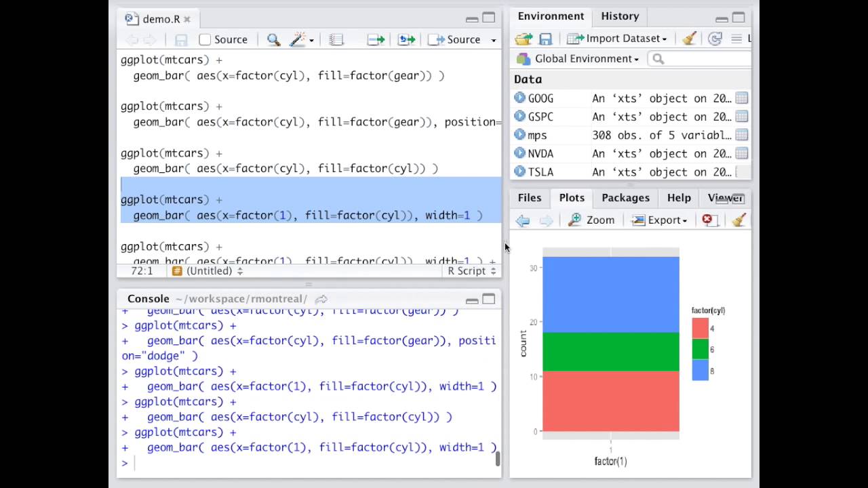Show the previous plot with back arrow
Image resolution: width=868 pixels, height=488 pixels.
(x=522, y=220)
